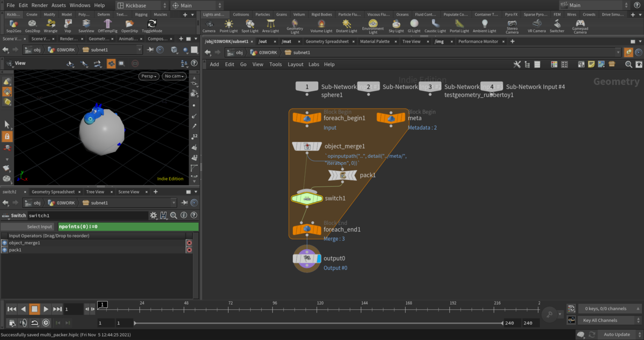Switch to the Material Palette pane tab
Image resolution: width=644 pixels, height=340 pixels.
click(375, 41)
